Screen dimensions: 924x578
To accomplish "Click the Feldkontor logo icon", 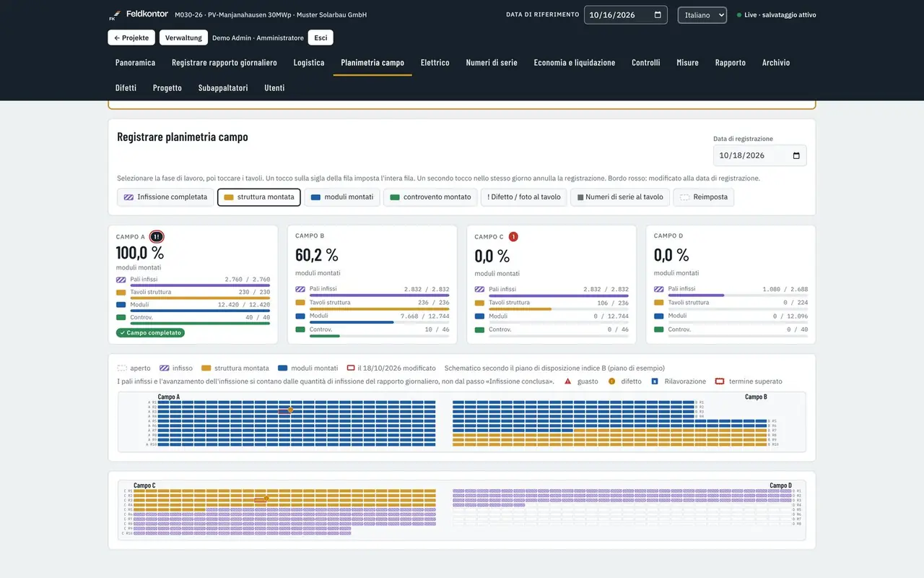I will [113, 15].
